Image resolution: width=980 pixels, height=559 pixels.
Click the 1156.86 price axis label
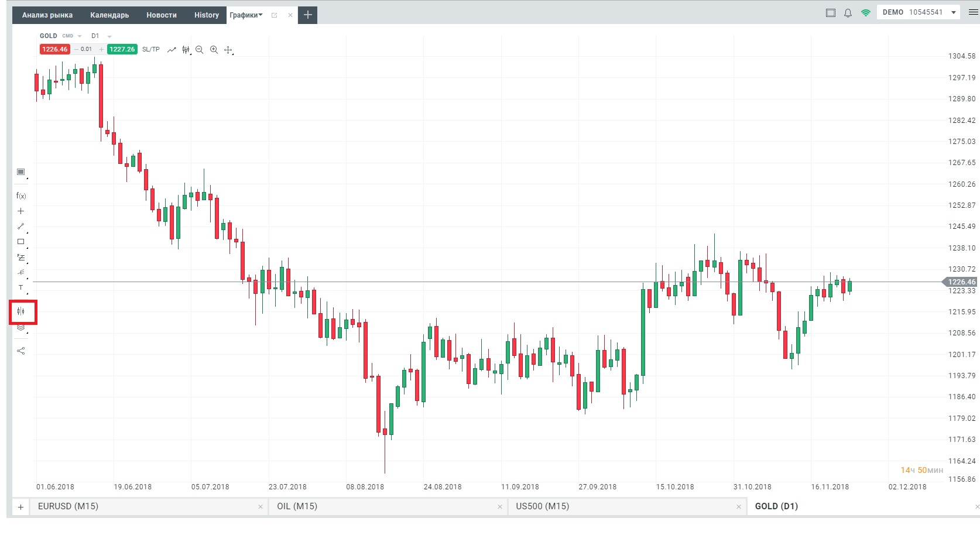point(962,479)
